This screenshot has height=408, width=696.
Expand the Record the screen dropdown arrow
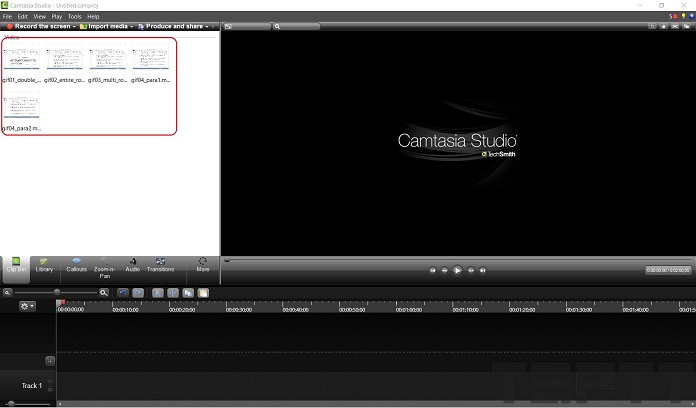[74, 27]
